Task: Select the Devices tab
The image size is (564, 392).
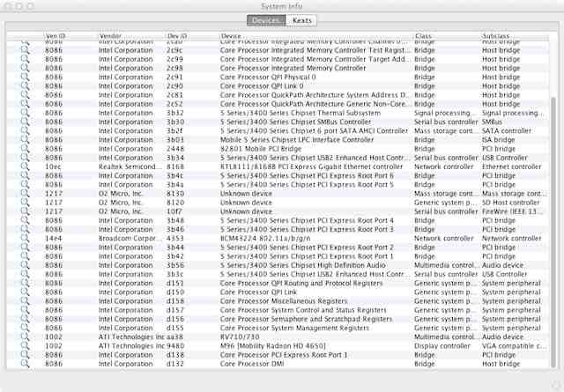Action: (x=266, y=20)
